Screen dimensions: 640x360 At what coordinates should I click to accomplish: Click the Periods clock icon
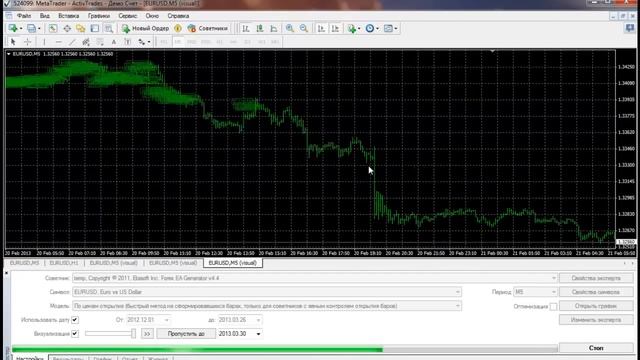pos(370,28)
